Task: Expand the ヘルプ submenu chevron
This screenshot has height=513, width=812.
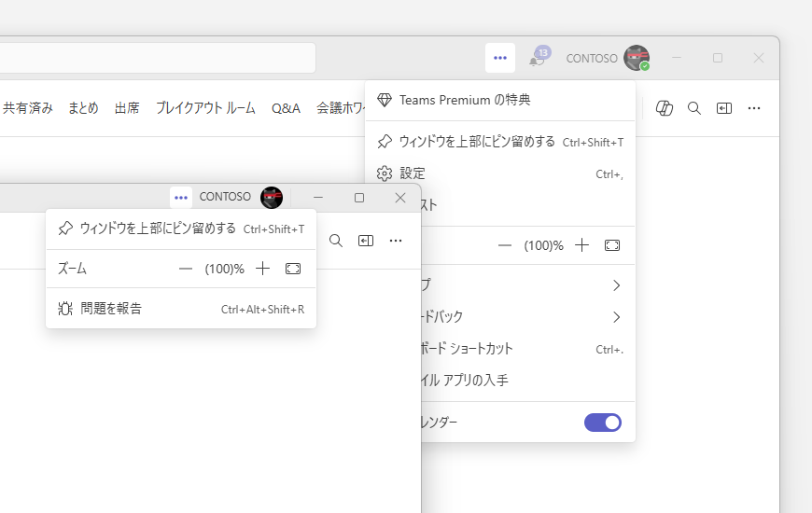Action: [x=616, y=284]
